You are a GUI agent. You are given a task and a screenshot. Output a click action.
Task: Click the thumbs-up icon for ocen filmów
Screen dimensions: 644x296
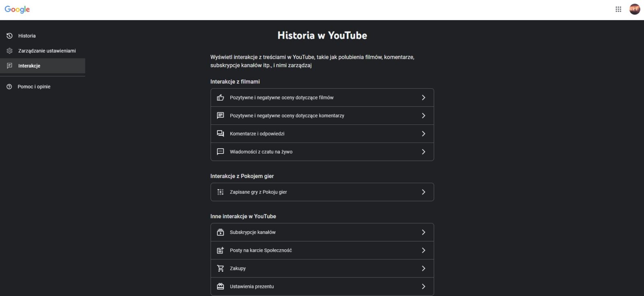tap(220, 97)
